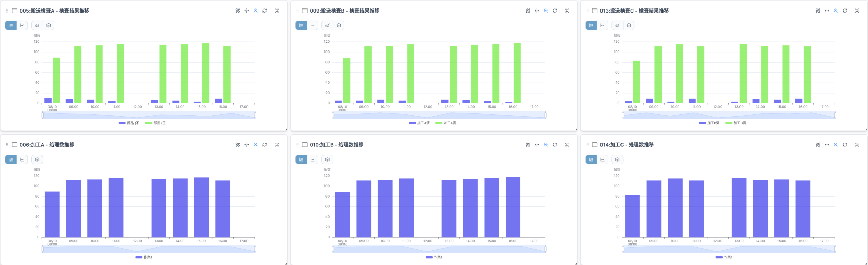Click left range-slider handle in panel 005:搬送検査A
Viewport: 868px width, 265px height.
tap(43, 115)
